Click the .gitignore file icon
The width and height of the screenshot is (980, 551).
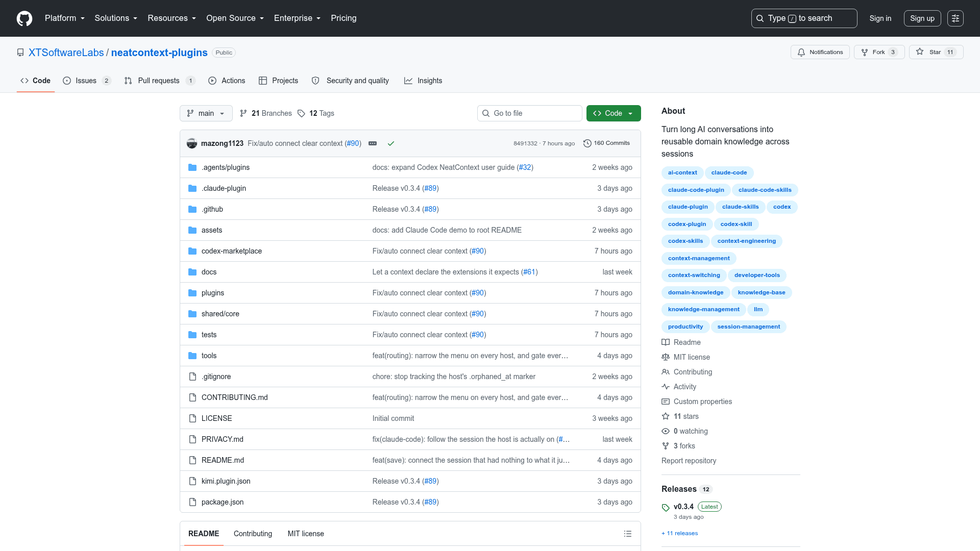tap(192, 377)
